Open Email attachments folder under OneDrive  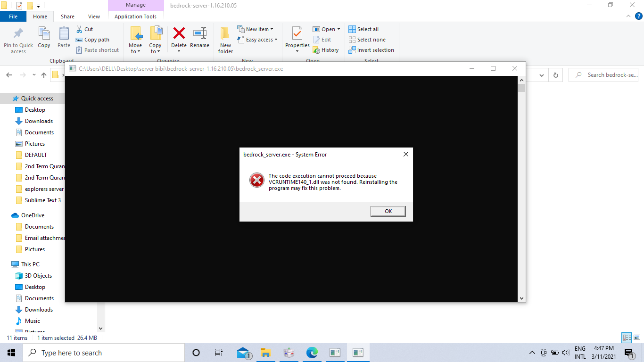pyautogui.click(x=45, y=238)
